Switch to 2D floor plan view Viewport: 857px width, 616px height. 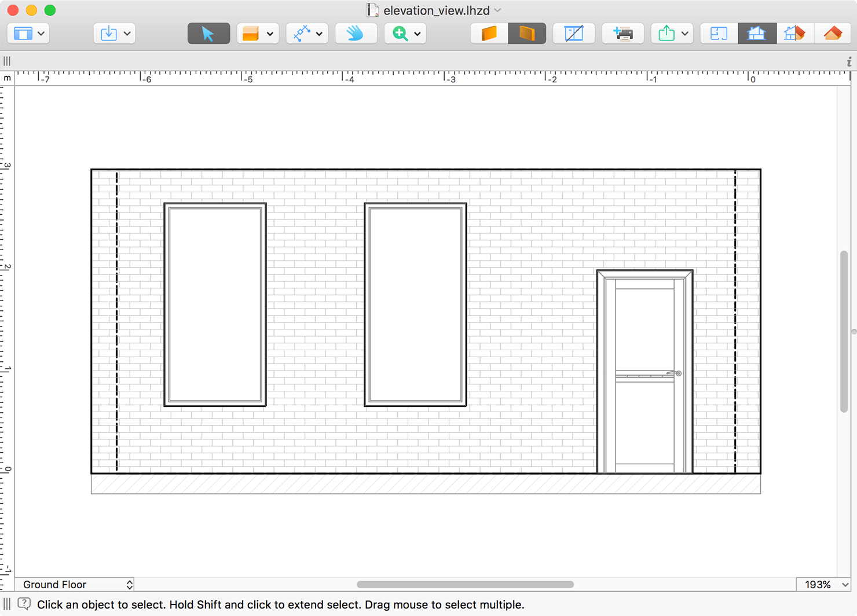pyautogui.click(x=719, y=34)
